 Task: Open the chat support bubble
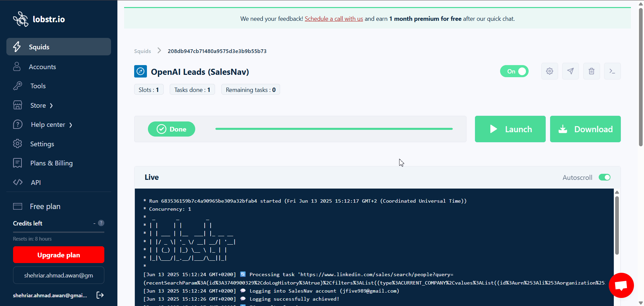[x=621, y=285]
